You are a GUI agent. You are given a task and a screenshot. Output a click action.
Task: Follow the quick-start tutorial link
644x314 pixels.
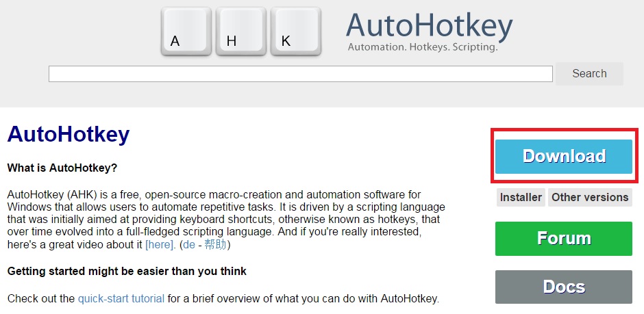click(121, 298)
